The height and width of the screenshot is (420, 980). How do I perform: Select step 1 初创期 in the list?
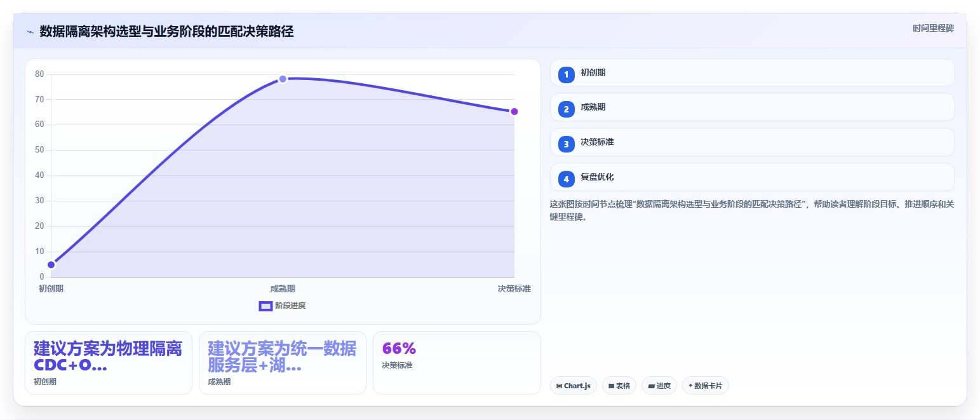click(x=752, y=72)
